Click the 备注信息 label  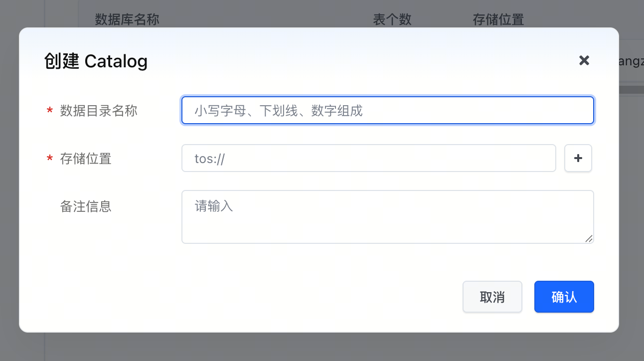click(86, 206)
